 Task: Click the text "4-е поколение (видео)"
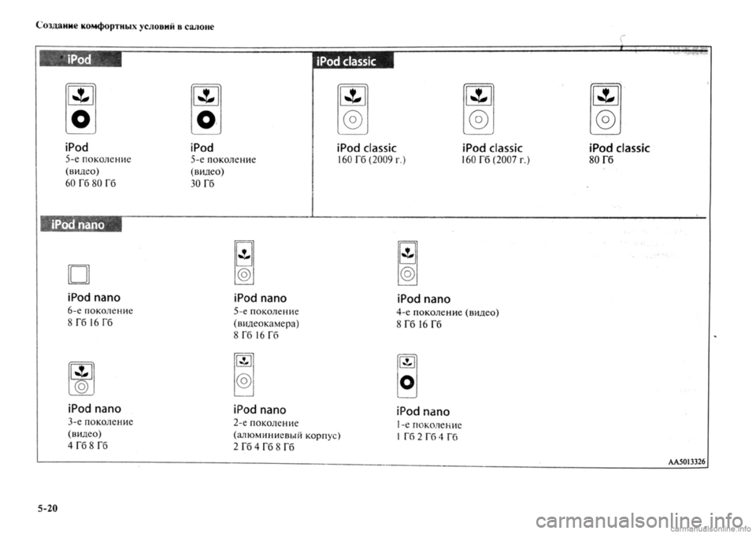pos(448,312)
